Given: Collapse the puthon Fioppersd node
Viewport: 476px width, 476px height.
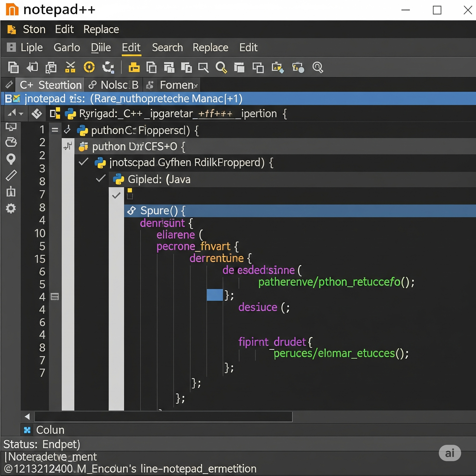Looking at the screenshot, I should tap(67, 130).
